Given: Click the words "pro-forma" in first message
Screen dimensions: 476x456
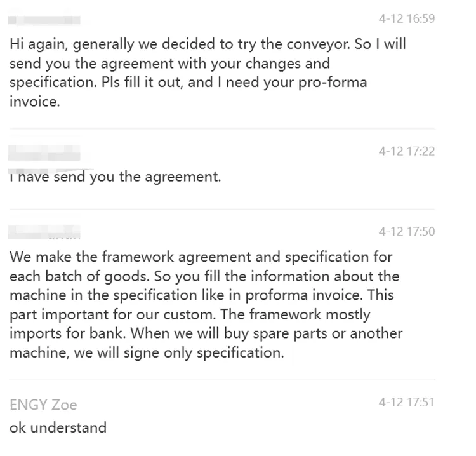Looking at the screenshot, I should 333,83.
